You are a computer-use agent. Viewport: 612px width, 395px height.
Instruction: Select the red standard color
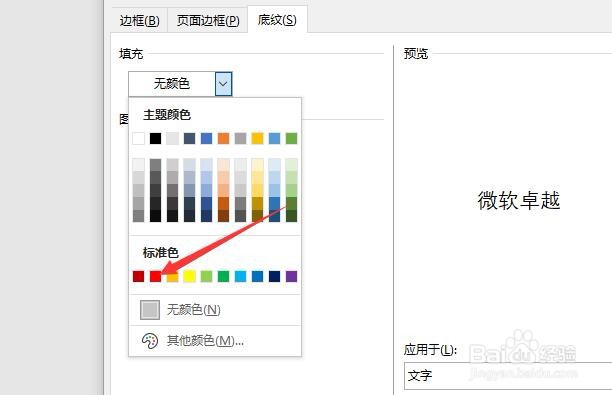click(x=155, y=276)
